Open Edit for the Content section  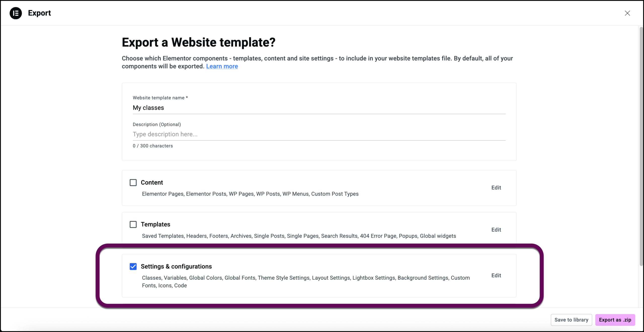496,188
